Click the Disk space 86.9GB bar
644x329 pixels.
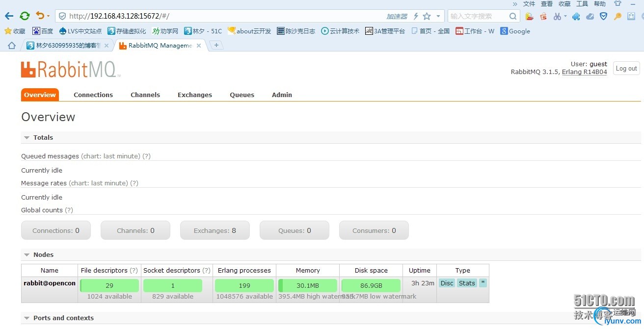click(x=371, y=285)
